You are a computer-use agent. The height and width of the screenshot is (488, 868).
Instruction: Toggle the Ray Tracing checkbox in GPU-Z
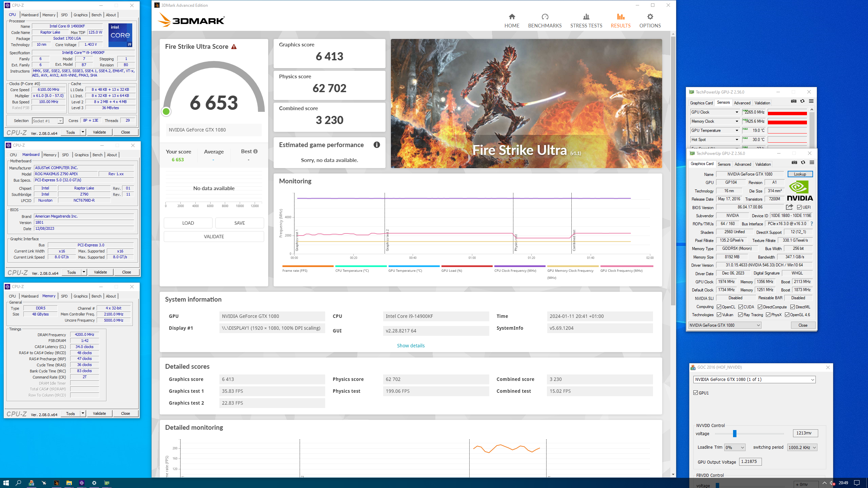740,315
